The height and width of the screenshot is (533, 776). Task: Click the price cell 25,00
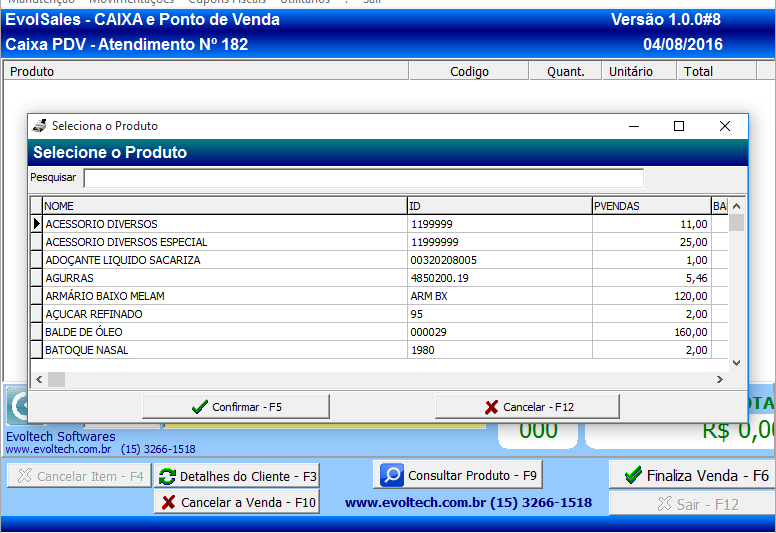pos(651,242)
